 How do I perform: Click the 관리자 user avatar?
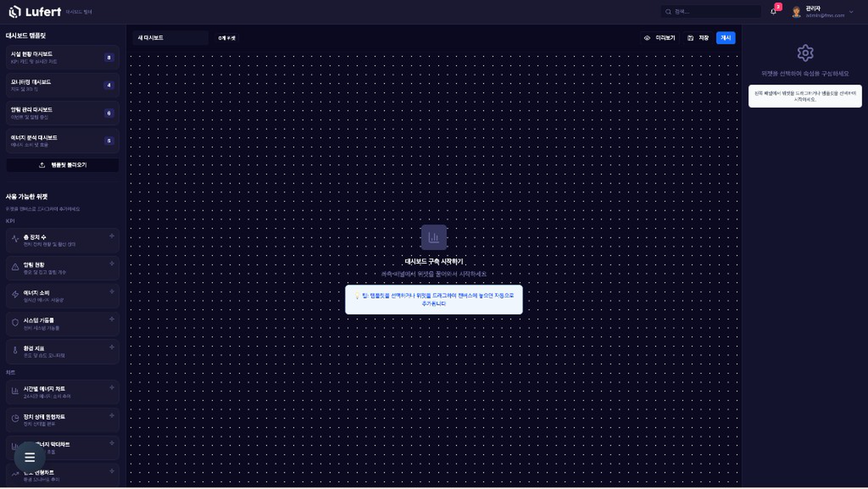coord(796,12)
